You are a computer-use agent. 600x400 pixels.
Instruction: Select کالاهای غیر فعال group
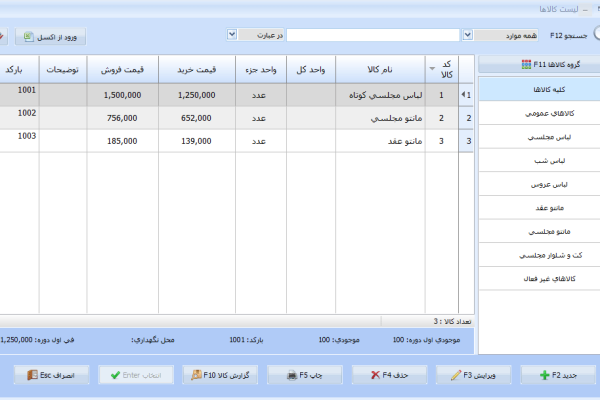(x=539, y=279)
